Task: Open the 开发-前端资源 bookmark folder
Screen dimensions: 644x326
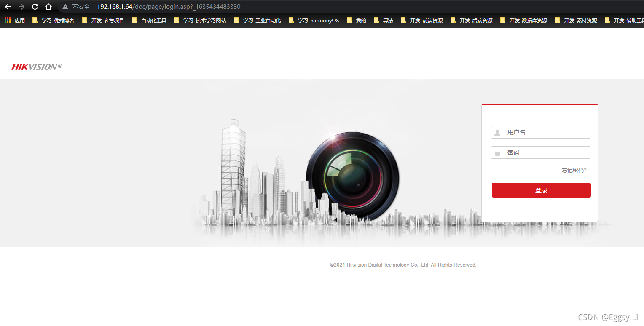Action: [421, 20]
